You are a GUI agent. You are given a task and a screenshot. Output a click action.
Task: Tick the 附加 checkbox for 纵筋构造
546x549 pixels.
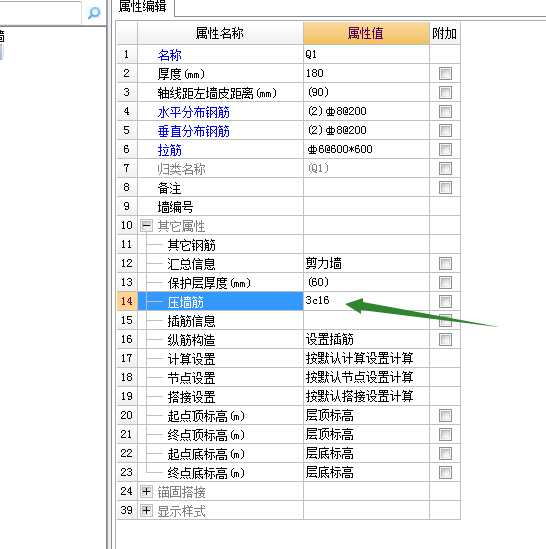[x=445, y=339]
